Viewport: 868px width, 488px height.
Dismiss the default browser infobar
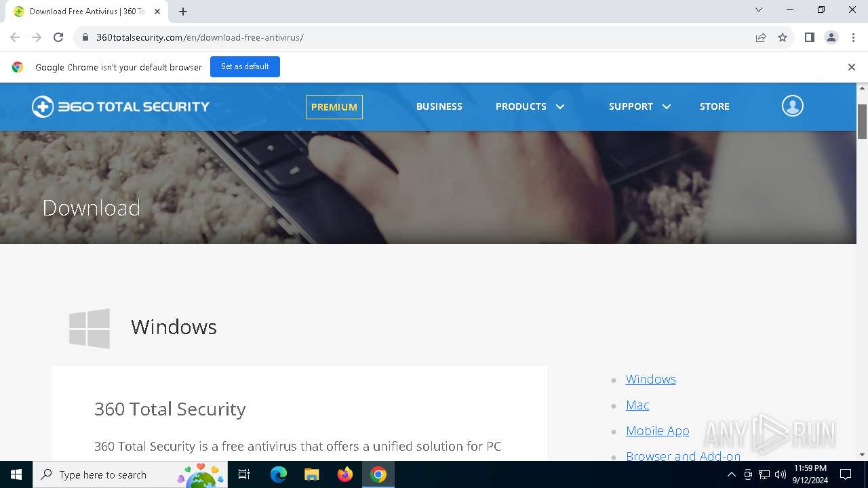click(x=851, y=67)
